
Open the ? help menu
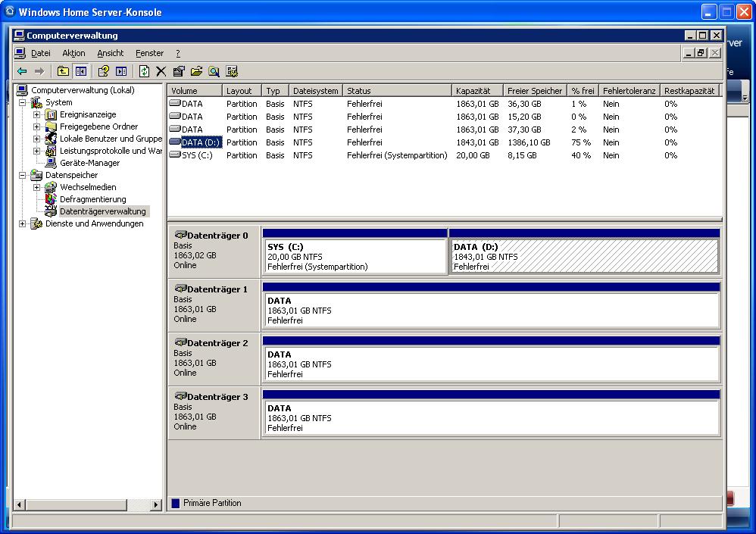(178, 53)
